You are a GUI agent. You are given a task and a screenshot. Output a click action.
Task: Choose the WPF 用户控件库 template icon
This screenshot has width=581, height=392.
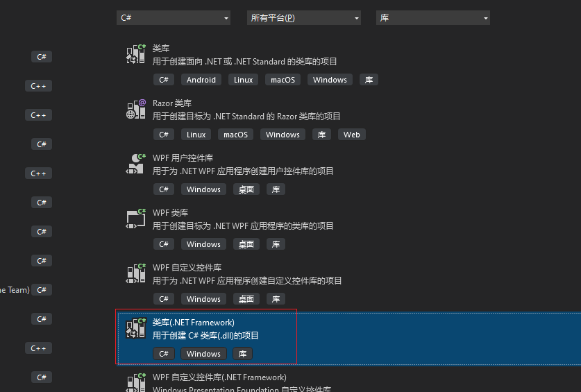point(135,164)
